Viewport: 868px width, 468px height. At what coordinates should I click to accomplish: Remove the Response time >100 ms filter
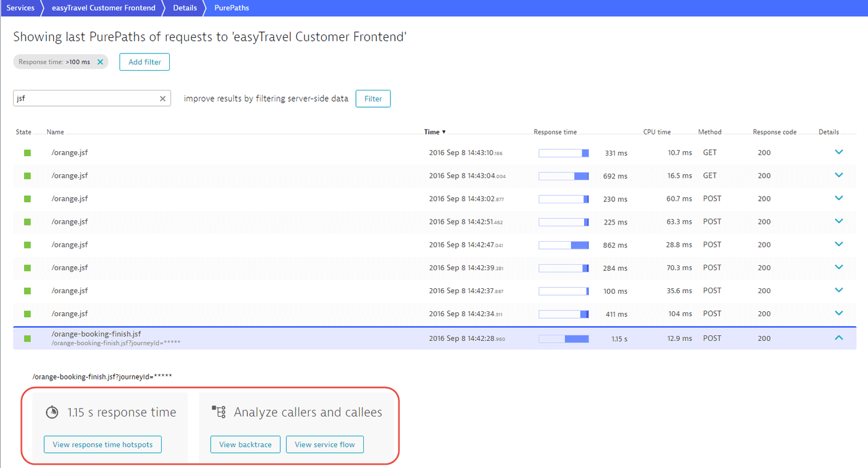pyautogui.click(x=100, y=62)
